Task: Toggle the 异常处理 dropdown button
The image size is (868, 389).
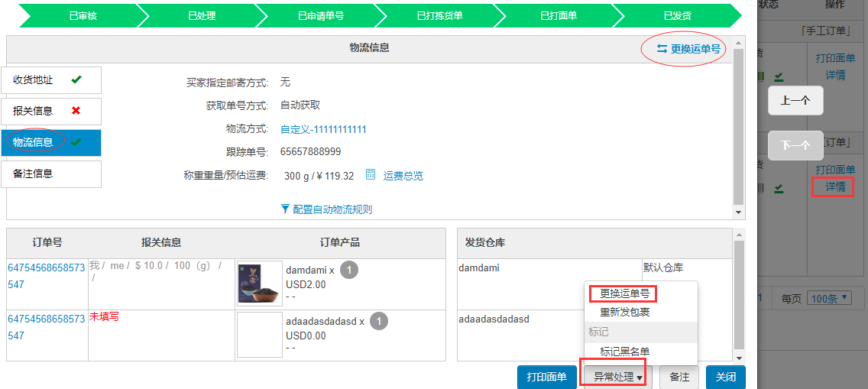Action: pyautogui.click(x=618, y=378)
